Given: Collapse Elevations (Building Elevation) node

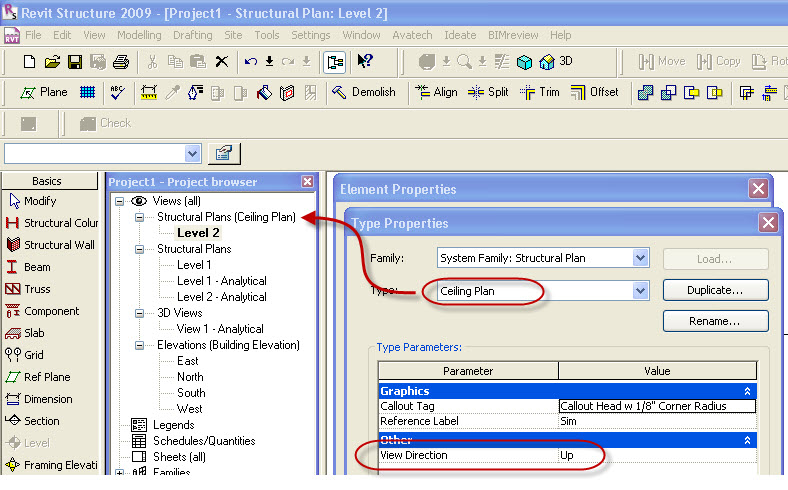Looking at the screenshot, I should [x=139, y=345].
